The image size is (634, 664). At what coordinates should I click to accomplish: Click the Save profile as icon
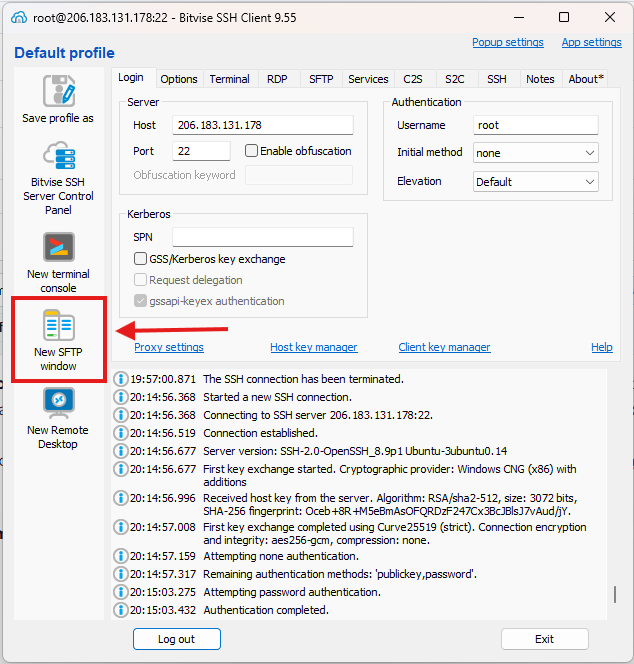(59, 91)
